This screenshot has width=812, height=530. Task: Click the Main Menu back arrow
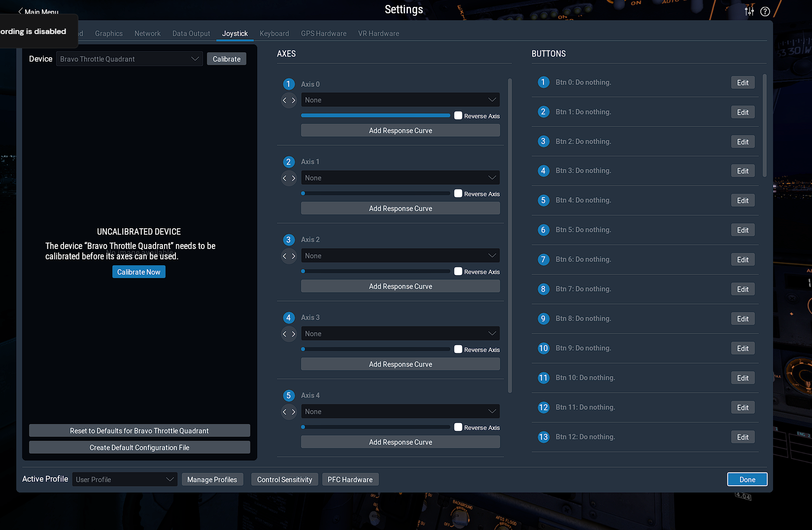pos(21,11)
